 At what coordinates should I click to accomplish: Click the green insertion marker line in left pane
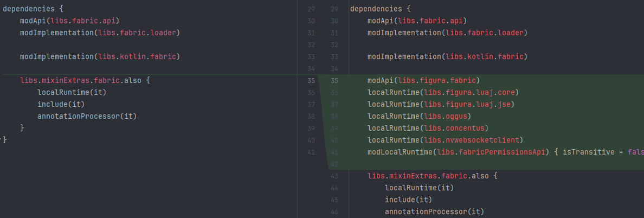[x=146, y=74]
